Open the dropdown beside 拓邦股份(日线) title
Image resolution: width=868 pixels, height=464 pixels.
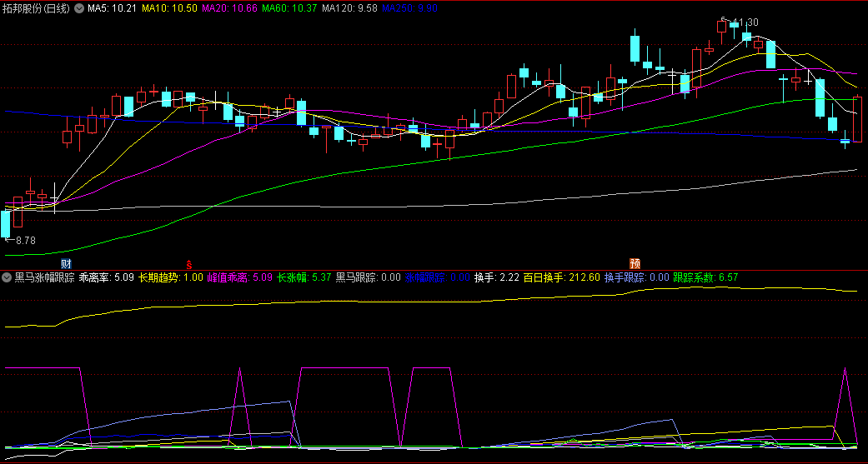point(79,8)
